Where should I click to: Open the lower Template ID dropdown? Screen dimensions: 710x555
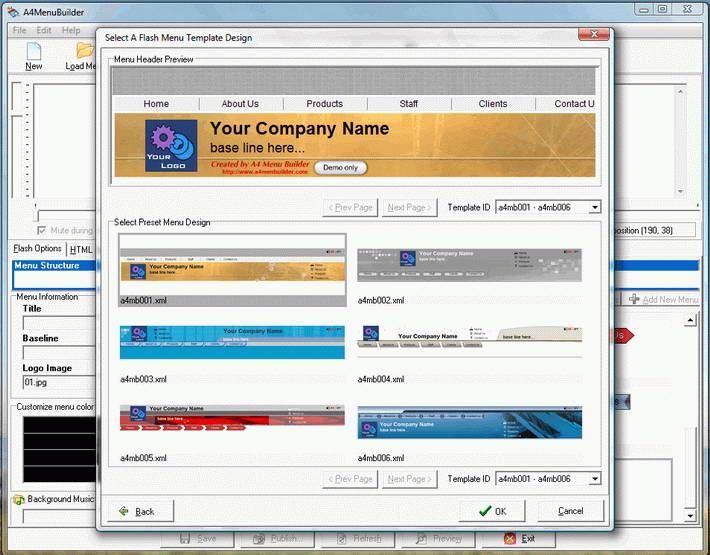pos(595,478)
